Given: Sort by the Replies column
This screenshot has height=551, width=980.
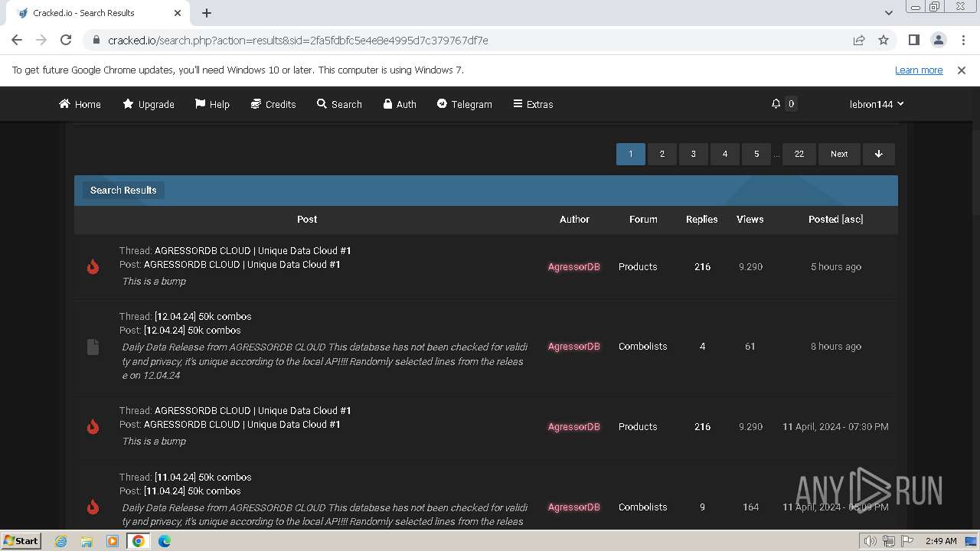Looking at the screenshot, I should coord(702,219).
